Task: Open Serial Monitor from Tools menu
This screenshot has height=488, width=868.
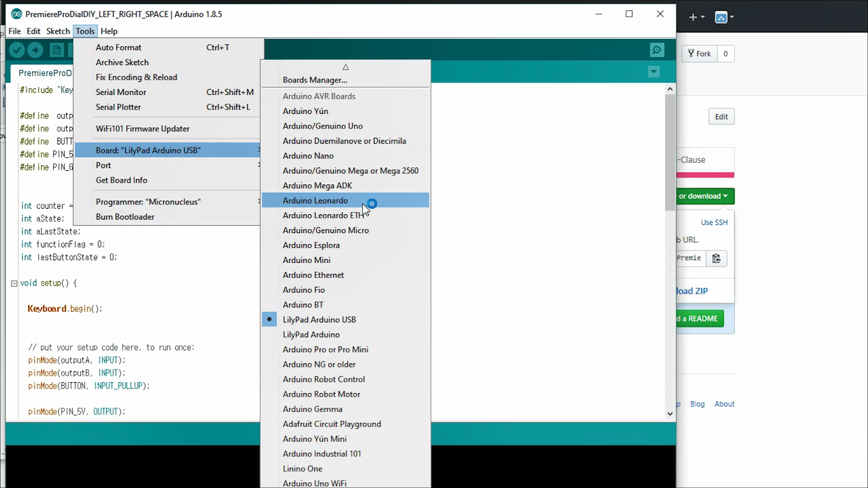Action: coord(168,92)
